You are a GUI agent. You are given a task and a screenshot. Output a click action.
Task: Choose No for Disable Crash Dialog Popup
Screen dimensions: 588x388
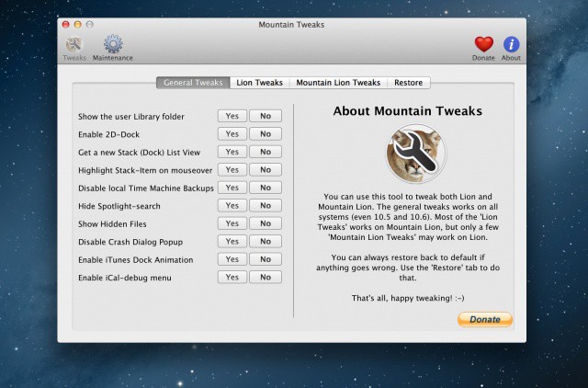pos(266,241)
